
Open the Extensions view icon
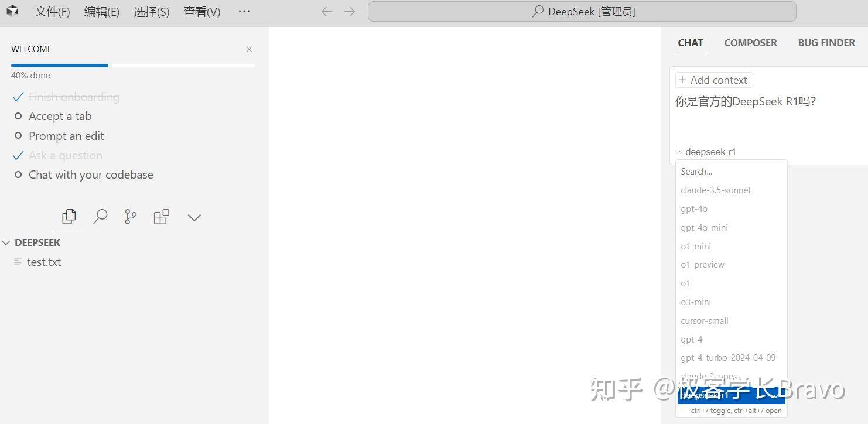pyautogui.click(x=162, y=217)
